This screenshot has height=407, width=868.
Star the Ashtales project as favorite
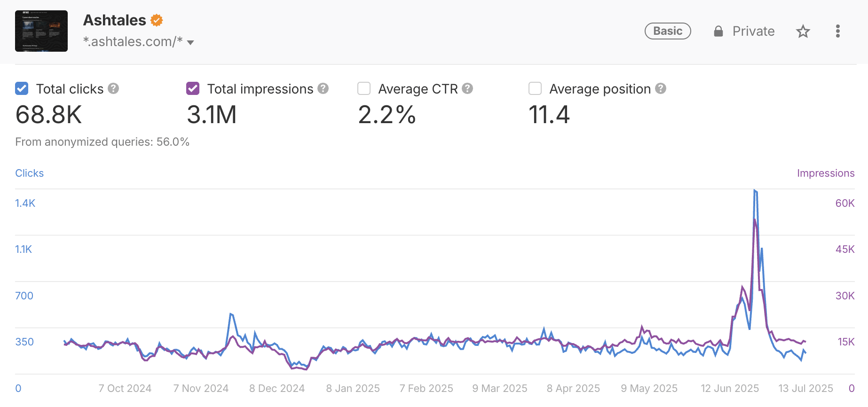tap(803, 31)
